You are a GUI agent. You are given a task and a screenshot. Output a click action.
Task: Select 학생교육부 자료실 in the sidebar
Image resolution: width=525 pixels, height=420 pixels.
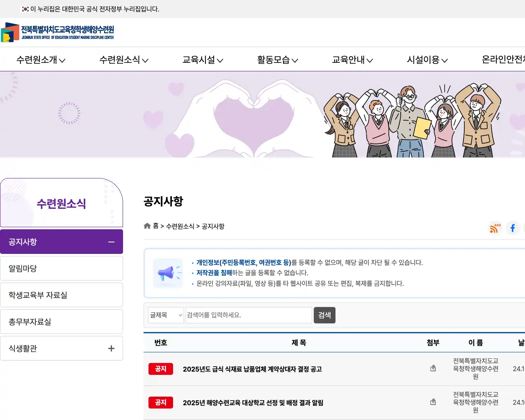coord(62,295)
